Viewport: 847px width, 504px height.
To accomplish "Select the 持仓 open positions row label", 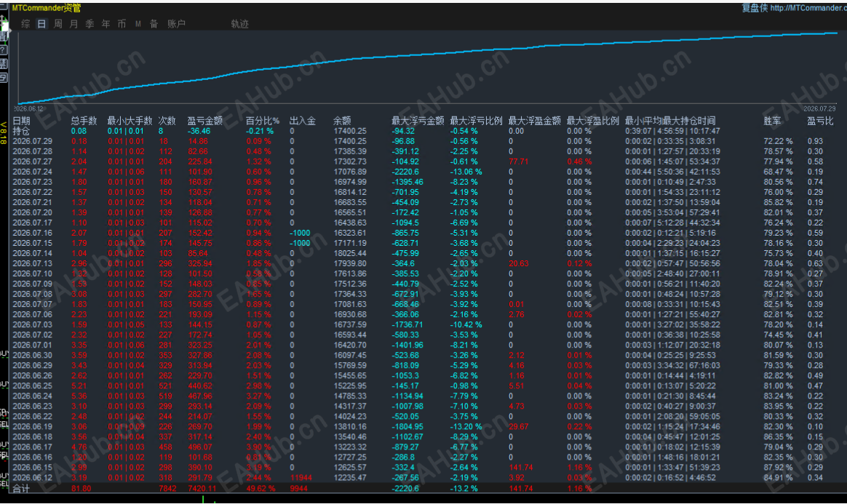I will click(22, 131).
